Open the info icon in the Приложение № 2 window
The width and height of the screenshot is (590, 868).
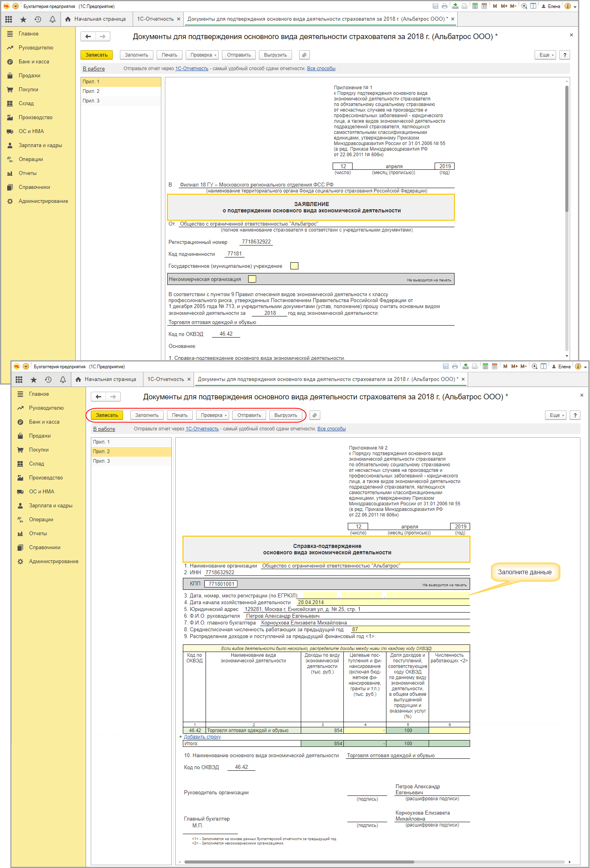pos(578,366)
